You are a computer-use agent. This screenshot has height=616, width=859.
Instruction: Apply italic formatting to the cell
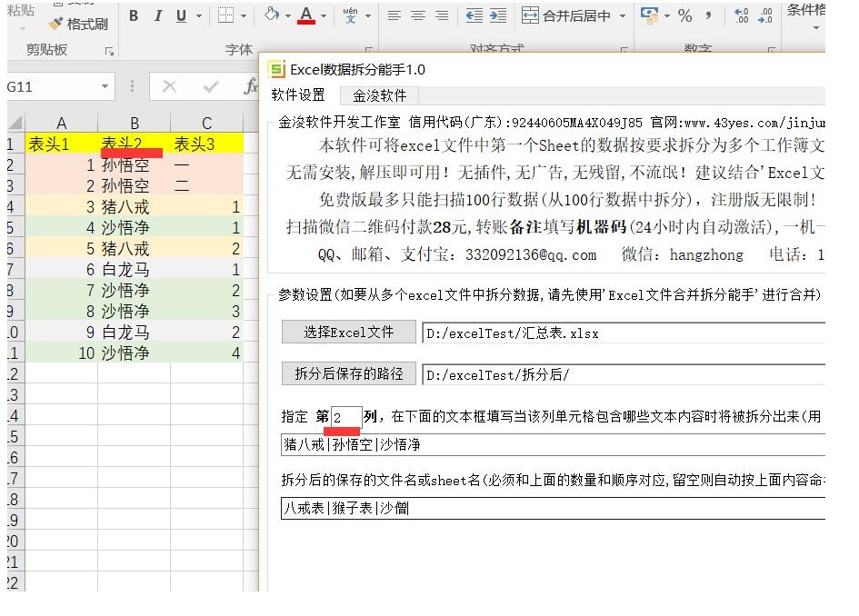[158, 16]
